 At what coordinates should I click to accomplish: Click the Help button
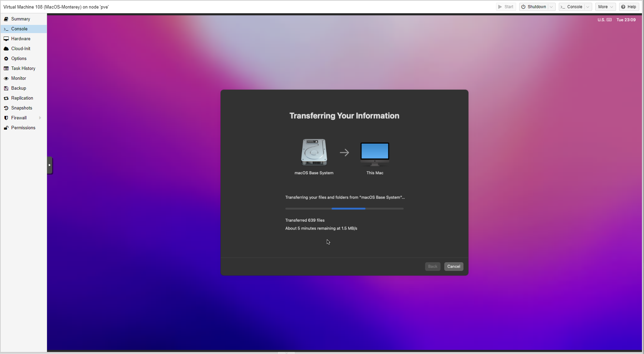point(629,7)
